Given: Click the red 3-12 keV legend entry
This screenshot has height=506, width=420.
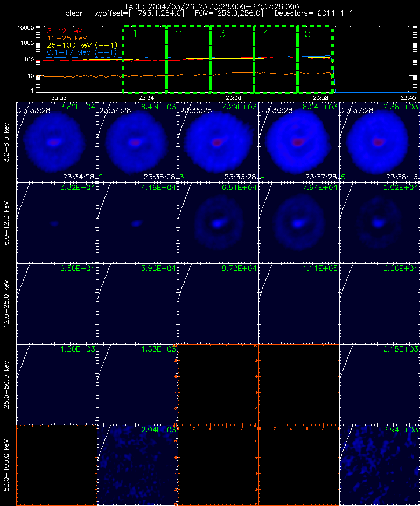Looking at the screenshot, I should tap(65, 31).
